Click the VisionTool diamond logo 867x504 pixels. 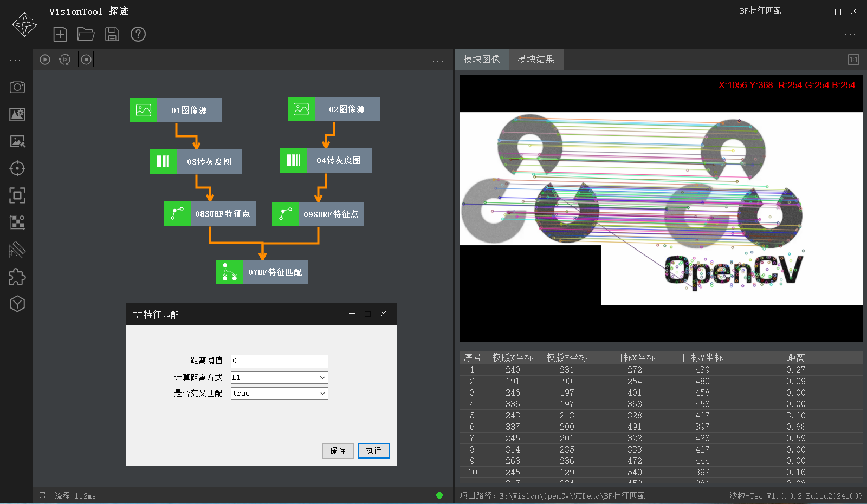point(24,24)
